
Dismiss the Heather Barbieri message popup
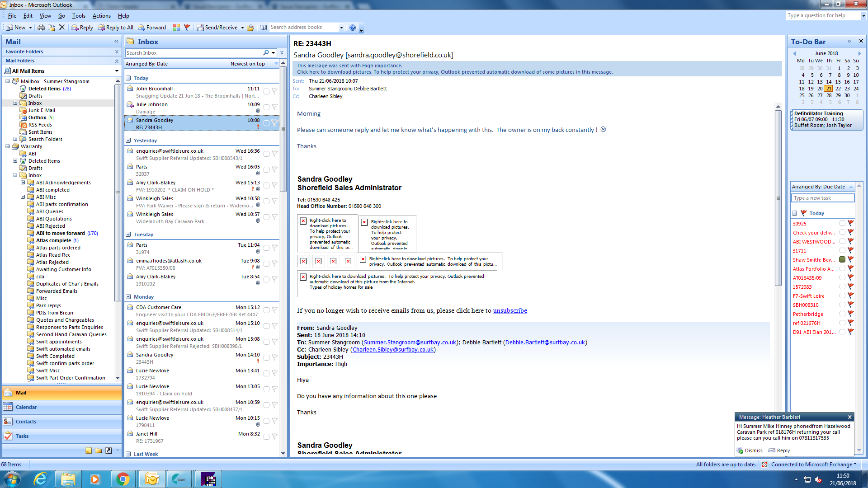(753, 450)
